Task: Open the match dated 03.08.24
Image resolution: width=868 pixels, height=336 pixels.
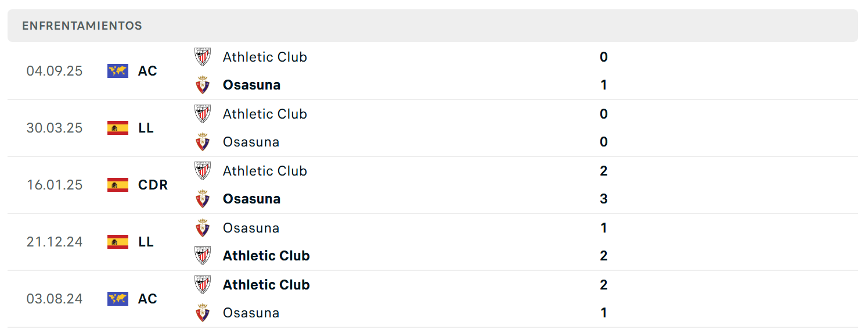Action: 433,299
